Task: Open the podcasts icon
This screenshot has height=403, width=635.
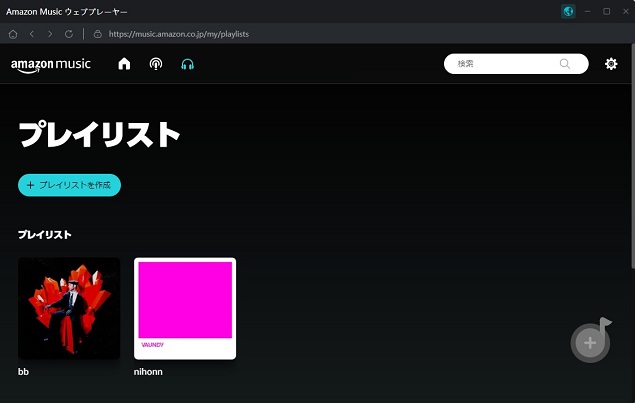Action: 156,64
